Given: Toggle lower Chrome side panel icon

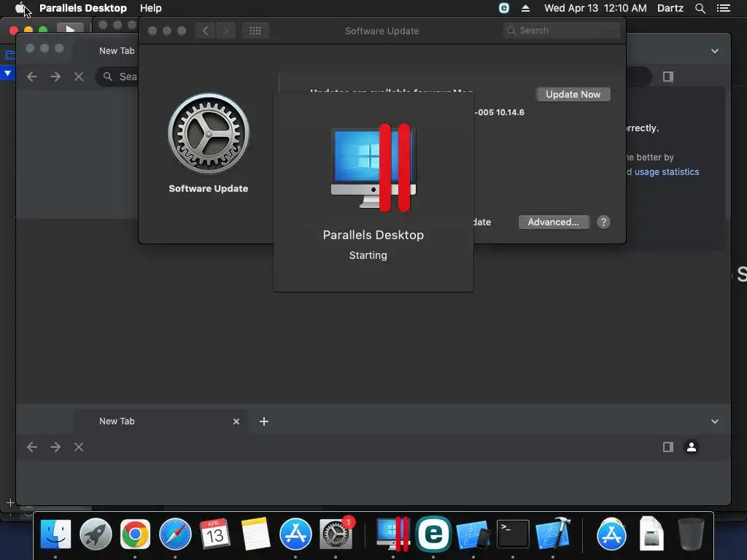Looking at the screenshot, I should (x=668, y=447).
